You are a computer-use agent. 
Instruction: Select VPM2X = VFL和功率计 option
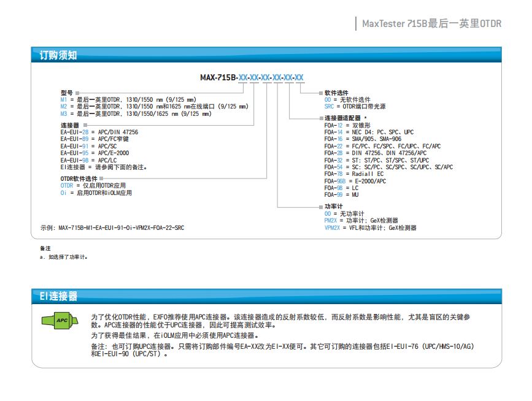[371, 228]
